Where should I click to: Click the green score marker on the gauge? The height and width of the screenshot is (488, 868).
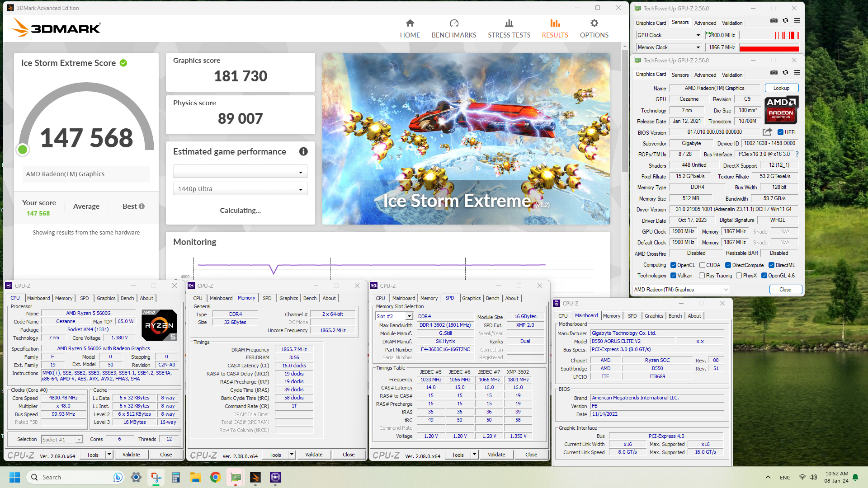pyautogui.click(x=23, y=150)
